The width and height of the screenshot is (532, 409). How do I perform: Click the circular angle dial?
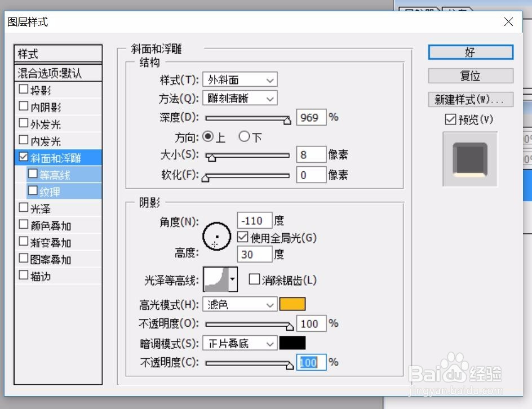pos(217,237)
